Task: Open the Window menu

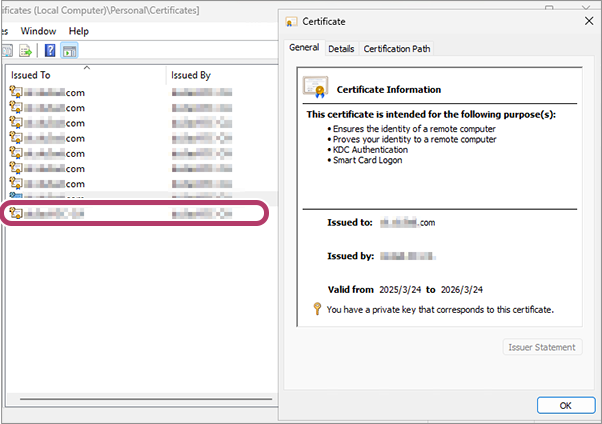Action: (x=38, y=31)
